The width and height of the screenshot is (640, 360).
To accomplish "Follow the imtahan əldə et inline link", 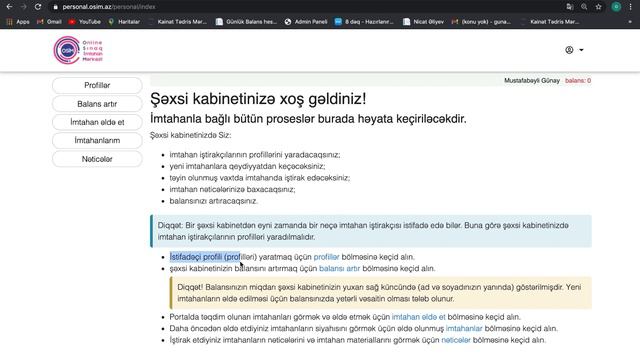I will coord(418,317).
